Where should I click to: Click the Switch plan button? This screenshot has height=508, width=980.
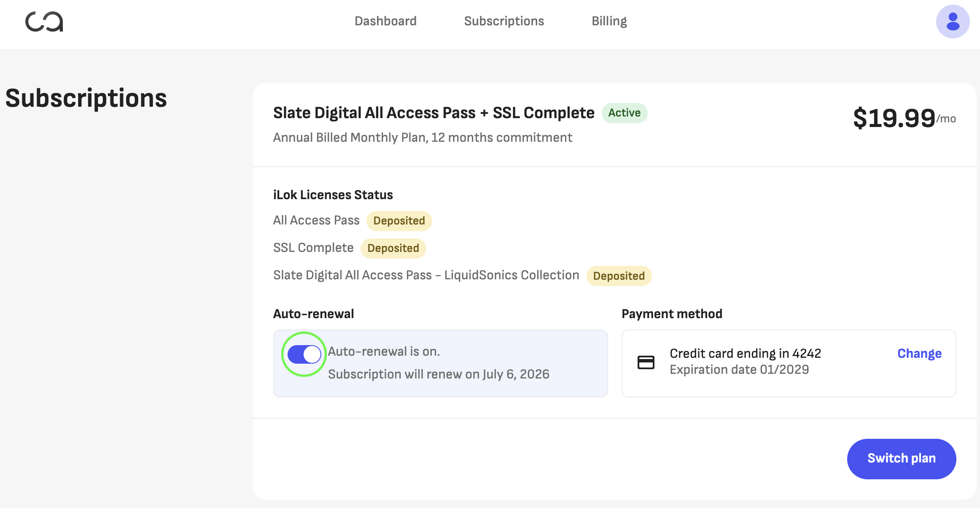click(902, 459)
